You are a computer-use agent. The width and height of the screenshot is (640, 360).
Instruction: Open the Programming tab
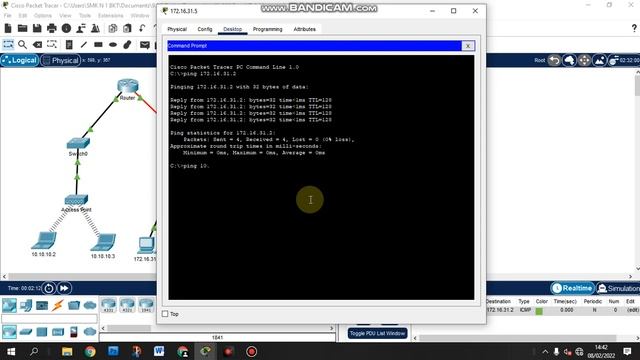point(267,29)
